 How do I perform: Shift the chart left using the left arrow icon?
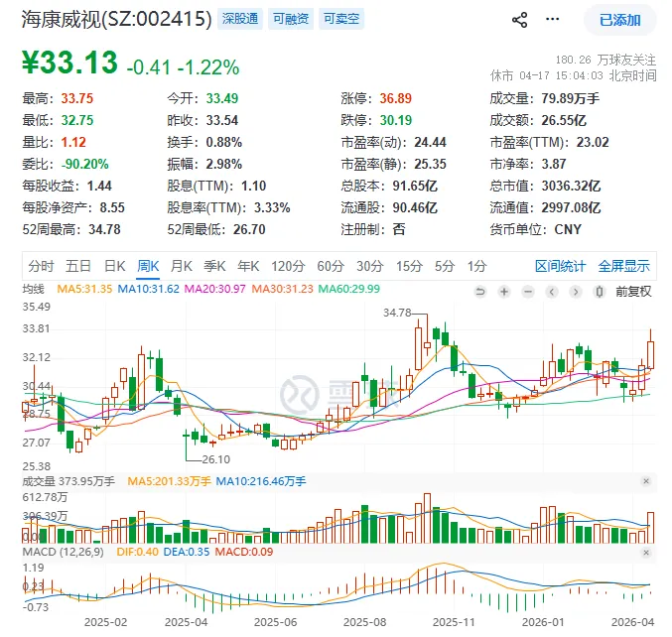[552, 292]
